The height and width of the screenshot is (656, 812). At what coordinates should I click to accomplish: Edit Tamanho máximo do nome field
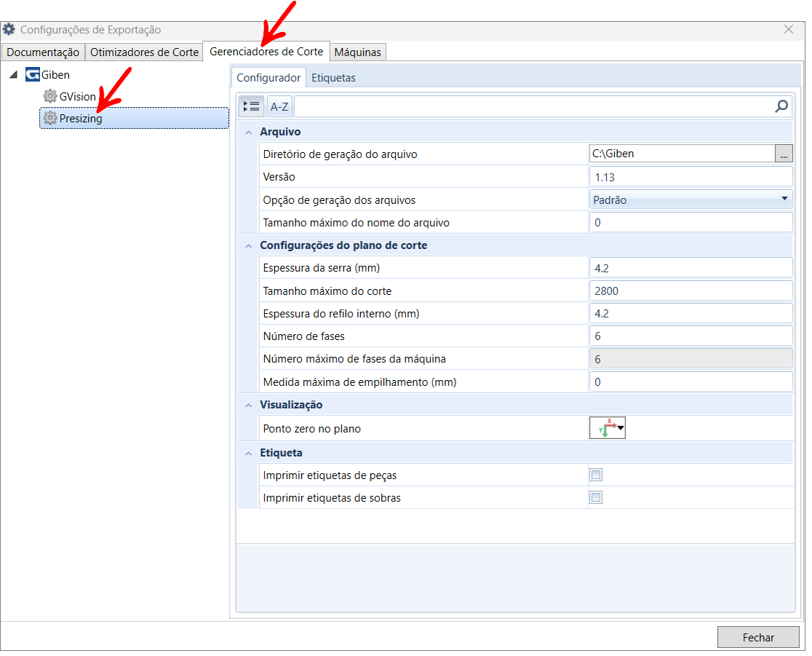click(x=690, y=222)
